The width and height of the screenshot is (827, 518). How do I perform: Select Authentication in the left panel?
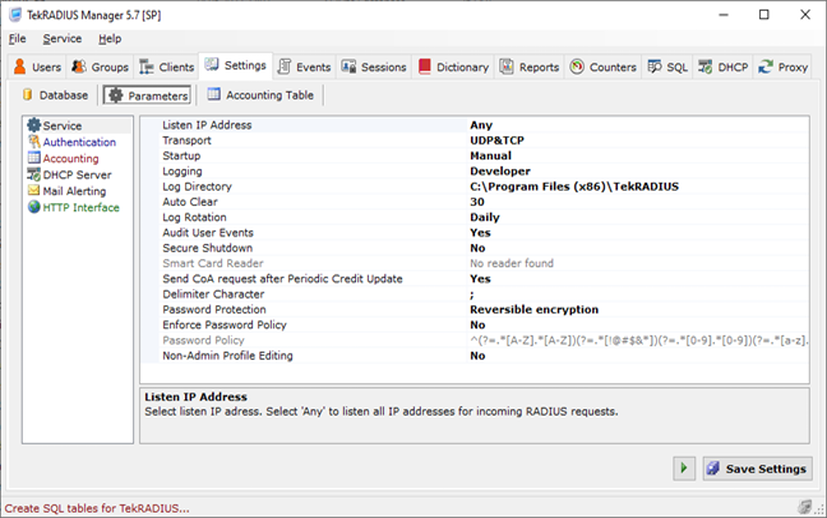pyautogui.click(x=79, y=142)
